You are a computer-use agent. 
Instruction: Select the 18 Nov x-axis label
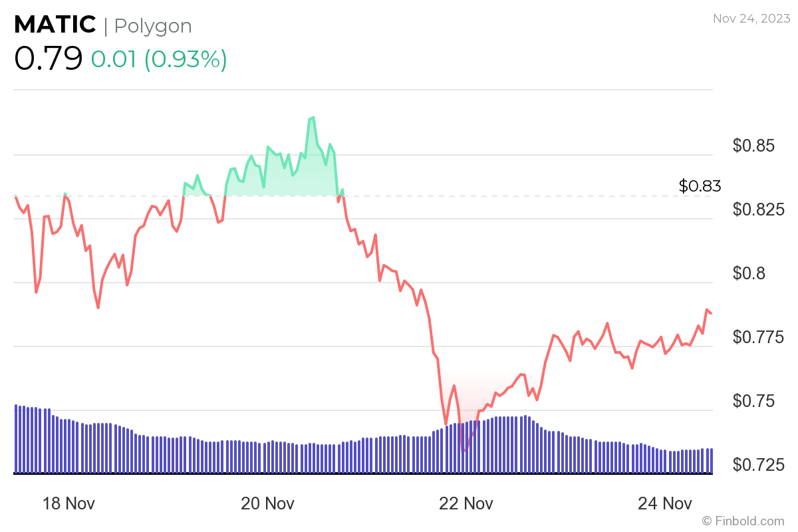coord(68,503)
